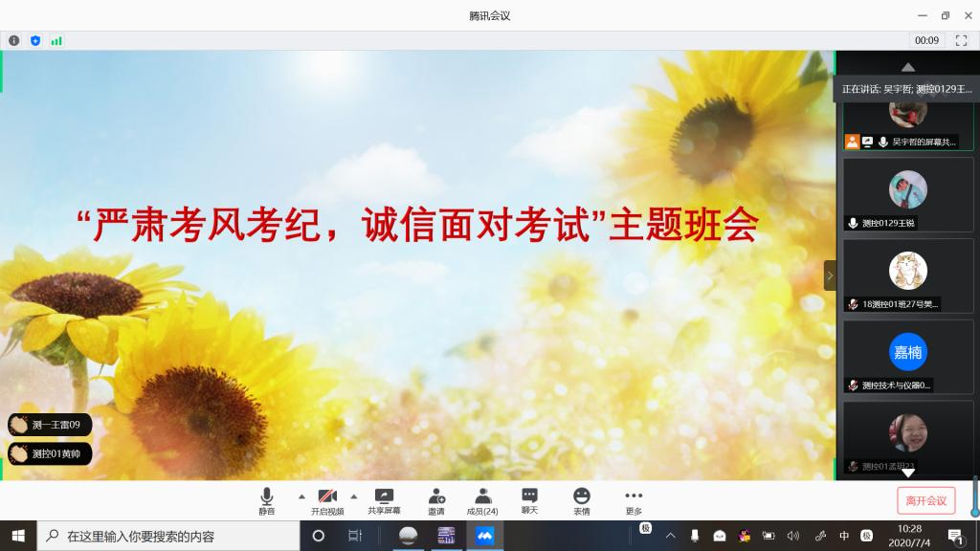The image size is (980, 551).
Task: Open the system tray volume control
Action: 792,536
